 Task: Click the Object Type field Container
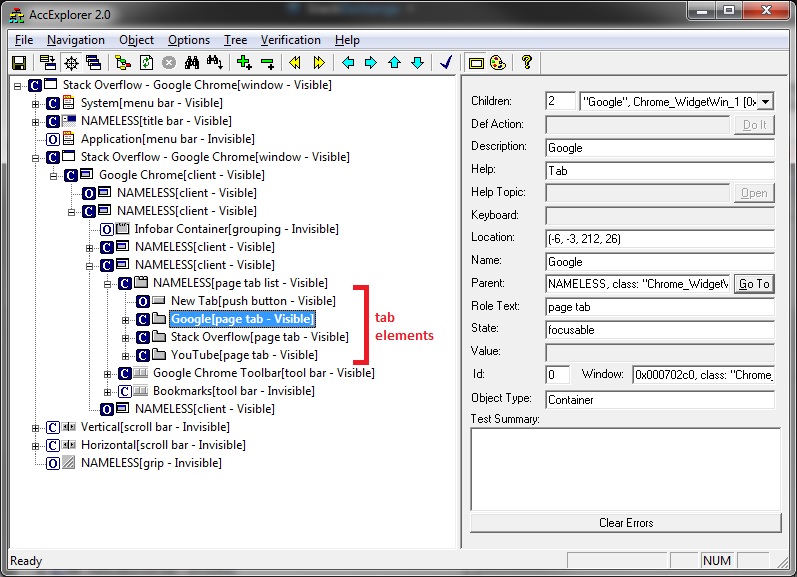[660, 400]
